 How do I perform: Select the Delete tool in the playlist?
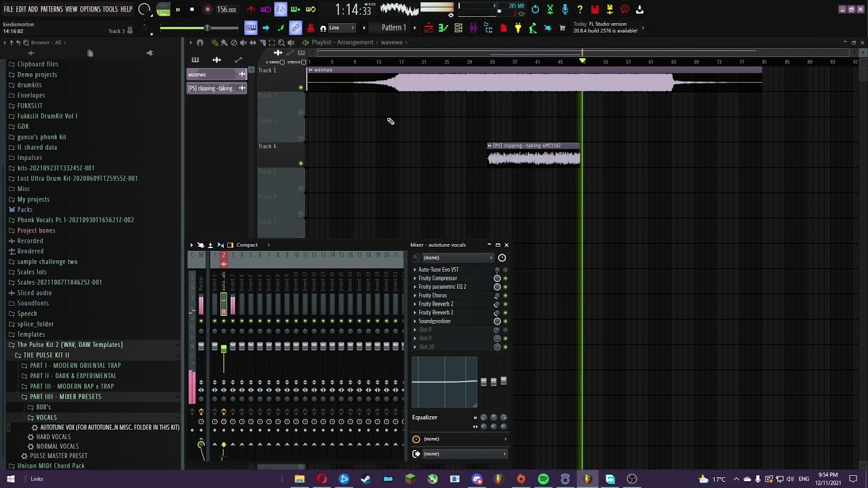click(234, 43)
